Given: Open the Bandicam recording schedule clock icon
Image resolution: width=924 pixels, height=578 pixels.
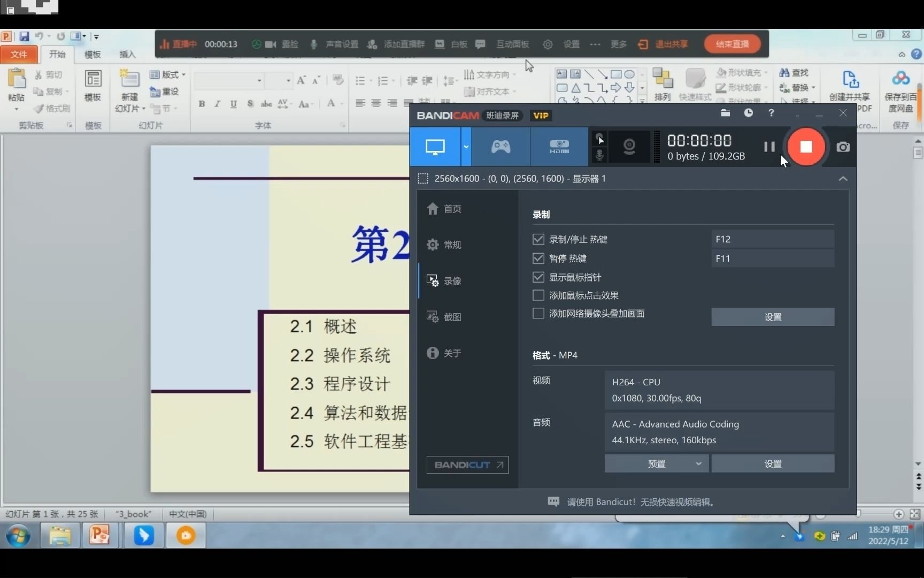Looking at the screenshot, I should pyautogui.click(x=749, y=113).
